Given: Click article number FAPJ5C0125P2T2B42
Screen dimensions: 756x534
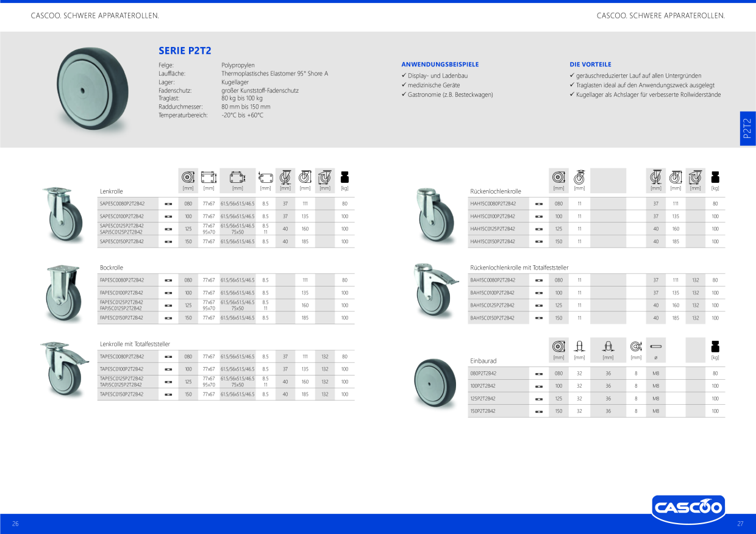Looking at the screenshot, I should click(x=121, y=308).
